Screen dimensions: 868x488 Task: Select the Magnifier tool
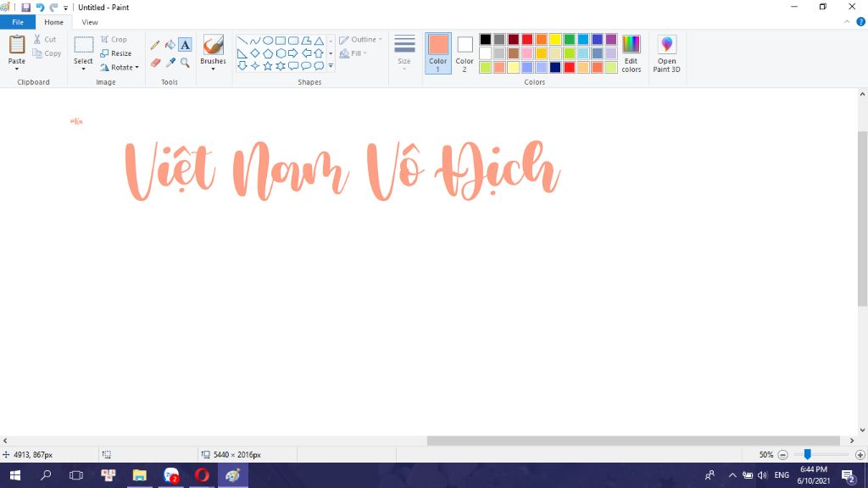(185, 63)
